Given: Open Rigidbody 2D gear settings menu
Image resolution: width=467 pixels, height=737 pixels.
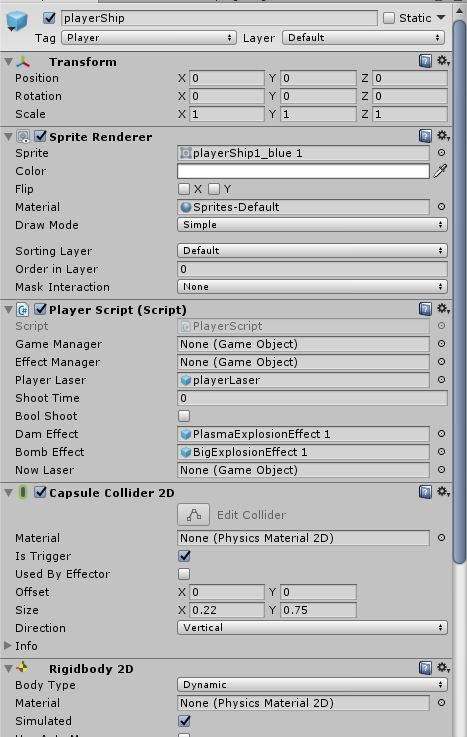Looking at the screenshot, I should [443, 667].
